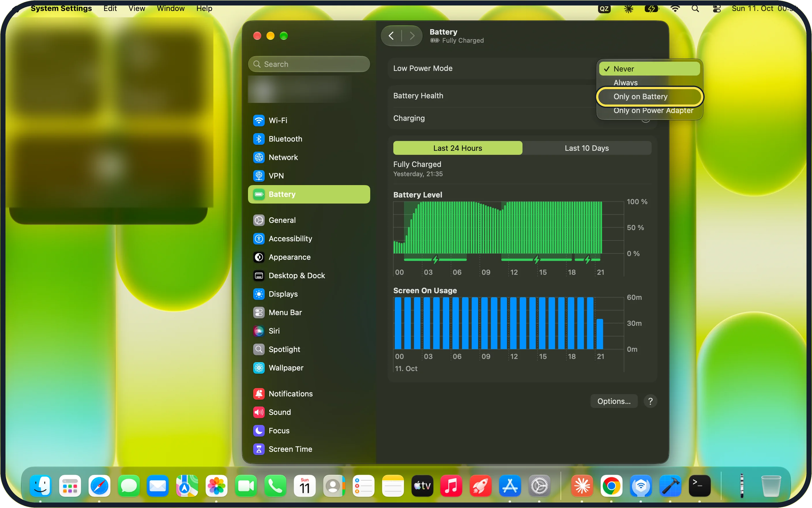Image resolution: width=812 pixels, height=508 pixels.
Task: Open Spotlight search in the menu bar
Action: coord(696,8)
